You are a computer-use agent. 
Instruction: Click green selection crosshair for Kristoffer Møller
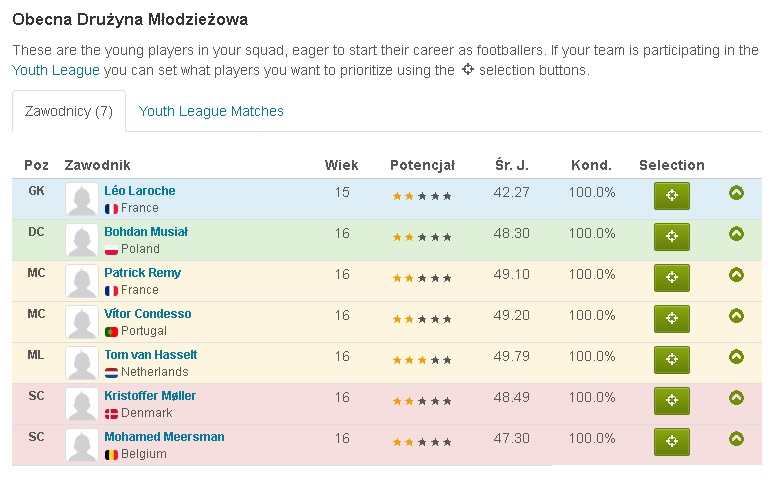pos(671,401)
